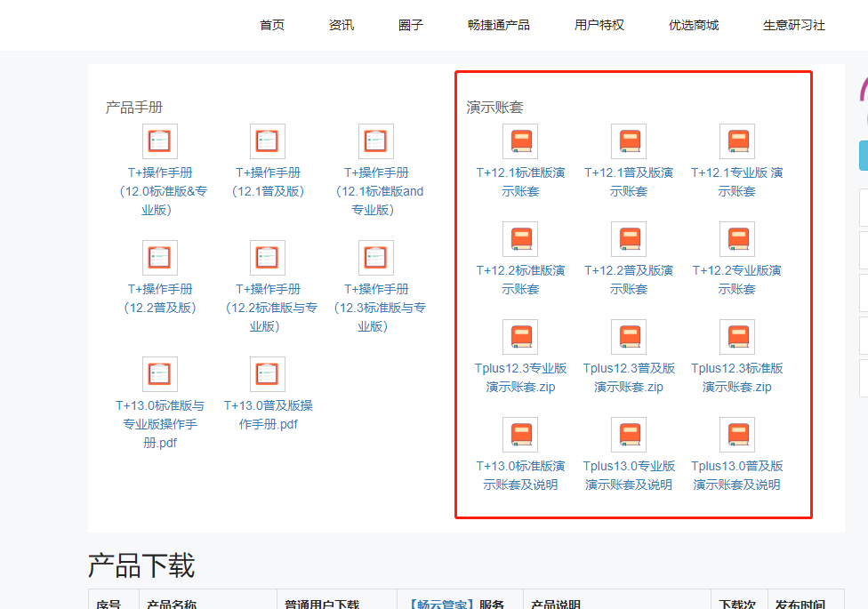The width and height of the screenshot is (868, 609).
Task: Click the book icon for Tplus13.0普及版演示账套及说明
Action: click(x=737, y=435)
